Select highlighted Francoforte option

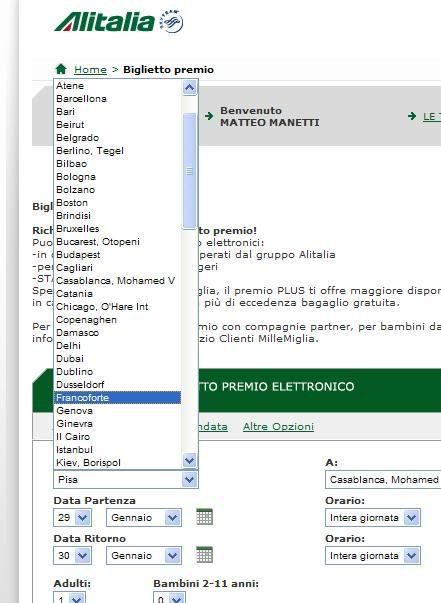coord(118,398)
